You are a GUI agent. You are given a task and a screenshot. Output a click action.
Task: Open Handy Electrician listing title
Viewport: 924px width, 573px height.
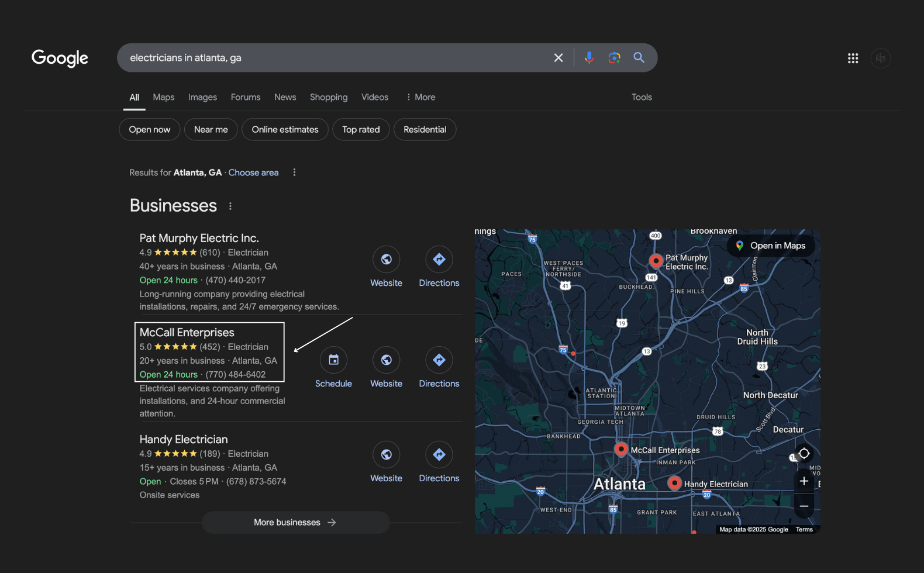[x=184, y=439]
